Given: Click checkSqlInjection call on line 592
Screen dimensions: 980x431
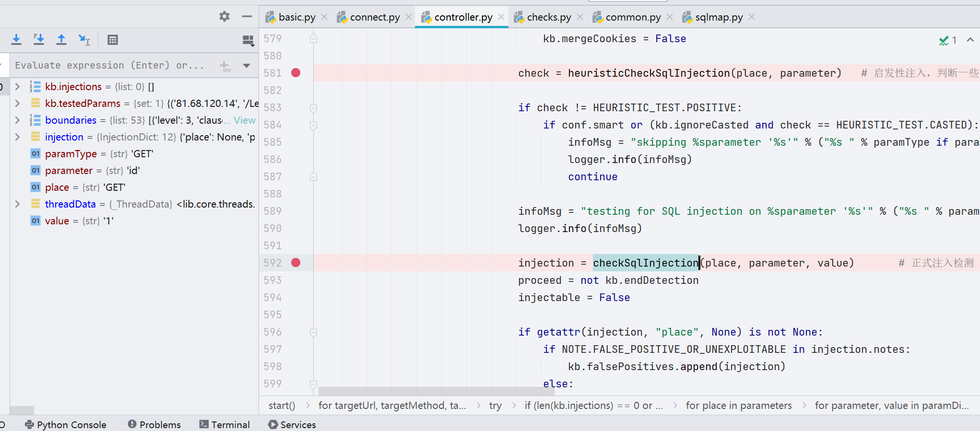Looking at the screenshot, I should [646, 263].
